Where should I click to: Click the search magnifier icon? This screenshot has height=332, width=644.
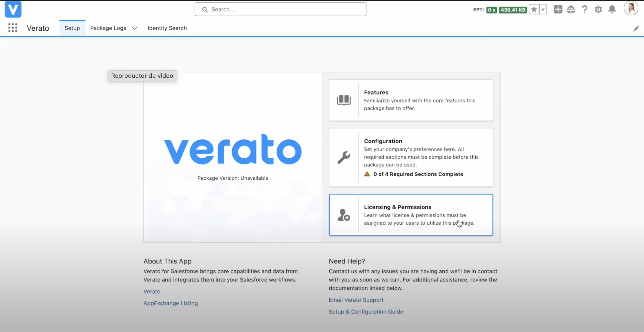205,10
